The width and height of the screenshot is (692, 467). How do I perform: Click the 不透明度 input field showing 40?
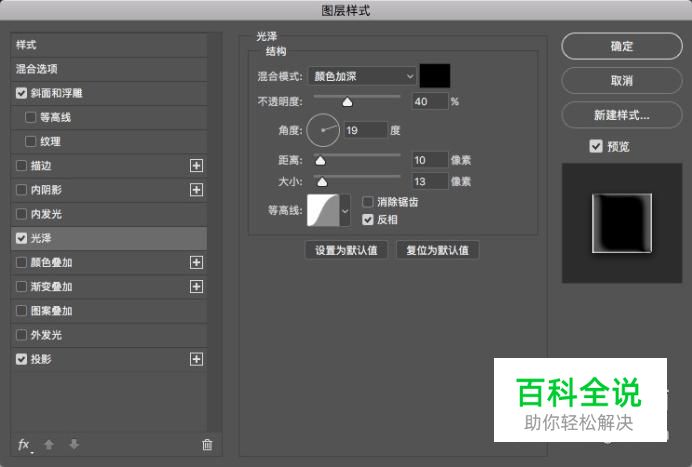430,102
